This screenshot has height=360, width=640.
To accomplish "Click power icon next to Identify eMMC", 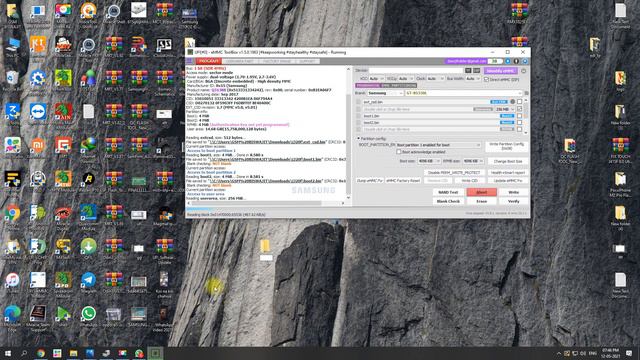I will [524, 71].
